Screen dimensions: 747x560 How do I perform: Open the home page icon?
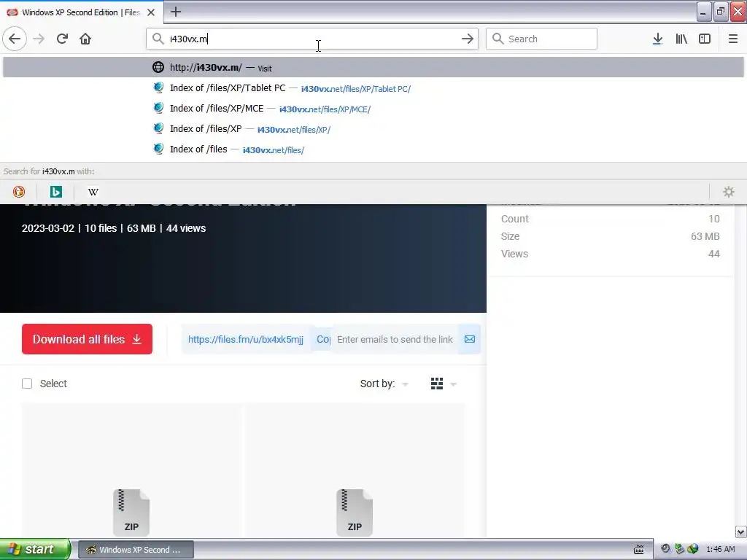click(x=85, y=39)
